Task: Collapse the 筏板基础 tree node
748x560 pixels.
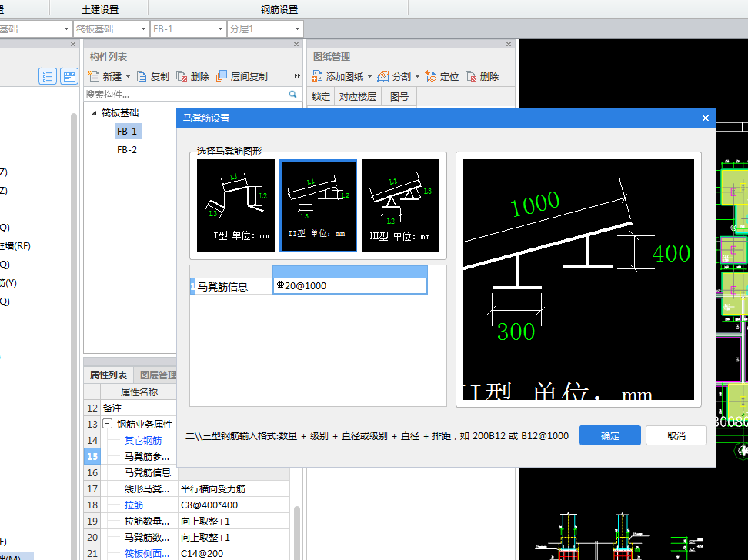Action: pyautogui.click(x=94, y=113)
